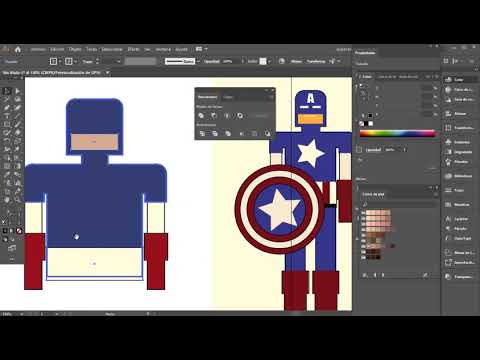Click the Merge pathfinder icon

(x=228, y=134)
